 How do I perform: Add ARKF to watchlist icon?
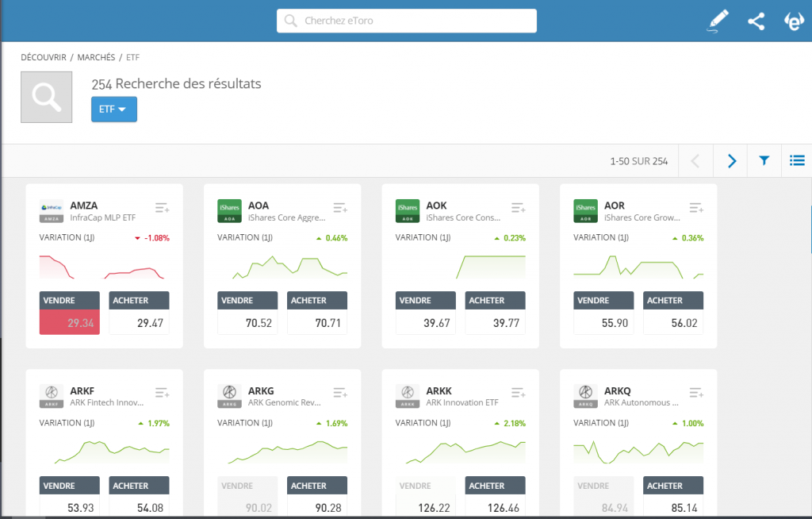coord(162,393)
